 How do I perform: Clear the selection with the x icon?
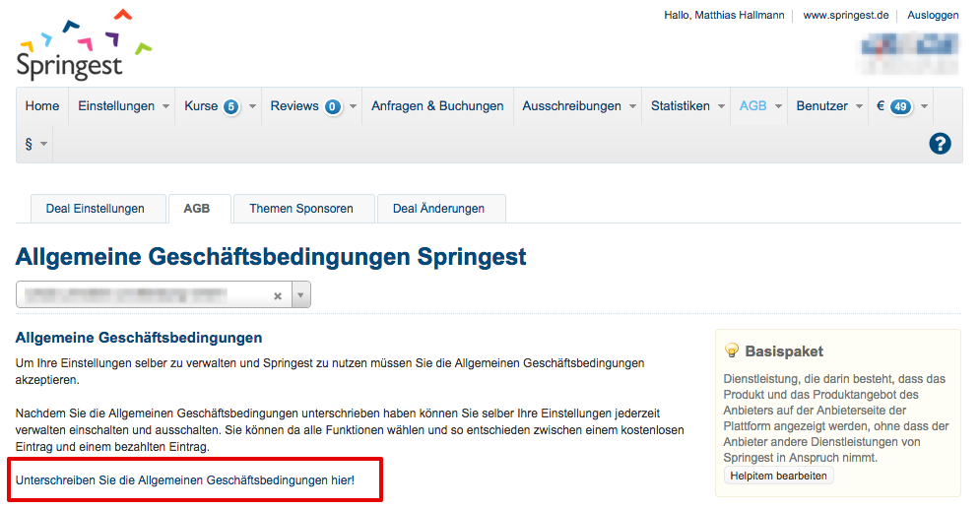(278, 296)
